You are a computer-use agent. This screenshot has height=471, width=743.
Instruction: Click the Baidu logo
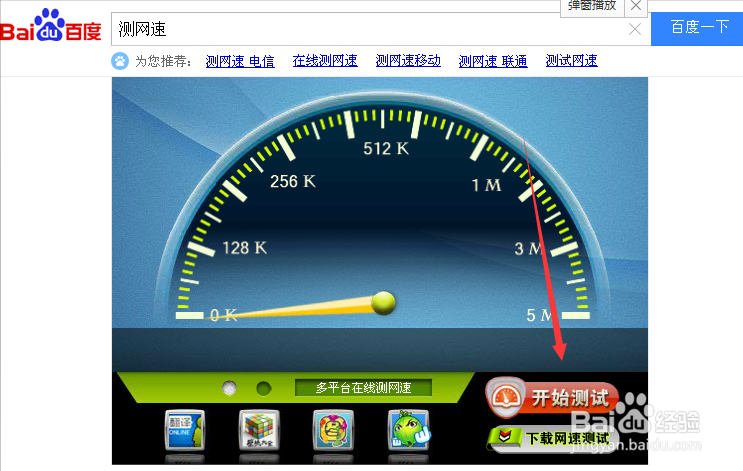tap(51, 26)
